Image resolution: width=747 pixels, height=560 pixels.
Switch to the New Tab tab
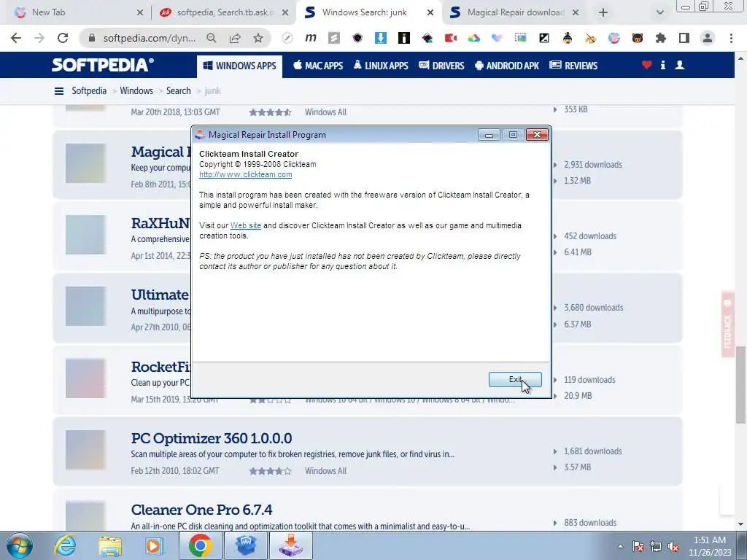tap(76, 12)
